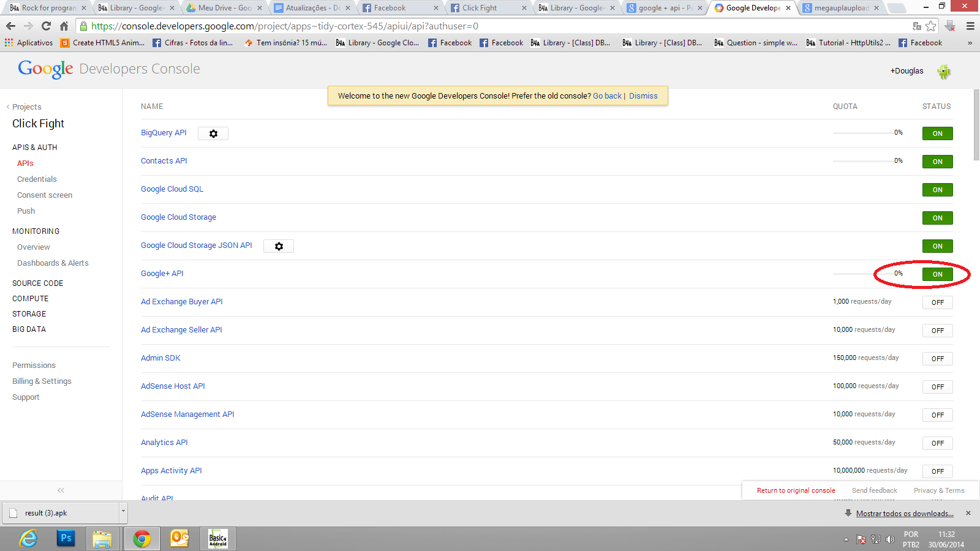Collapse MONITORING sidebar section

(36, 231)
